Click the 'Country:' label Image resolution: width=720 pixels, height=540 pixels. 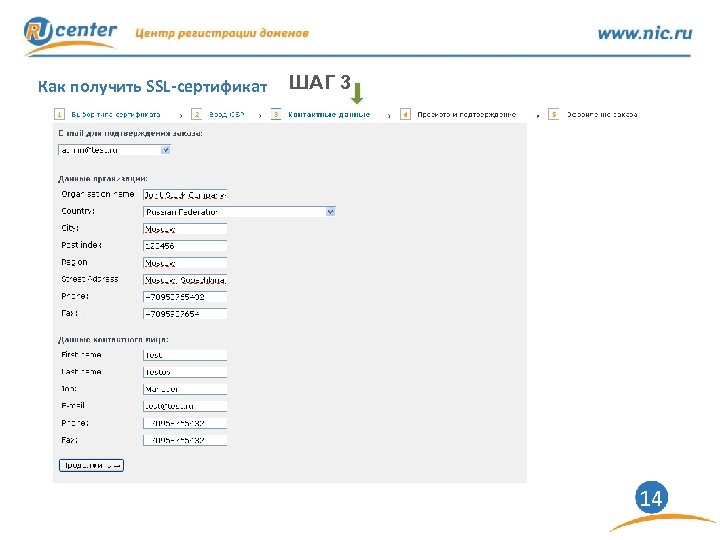coord(78,211)
